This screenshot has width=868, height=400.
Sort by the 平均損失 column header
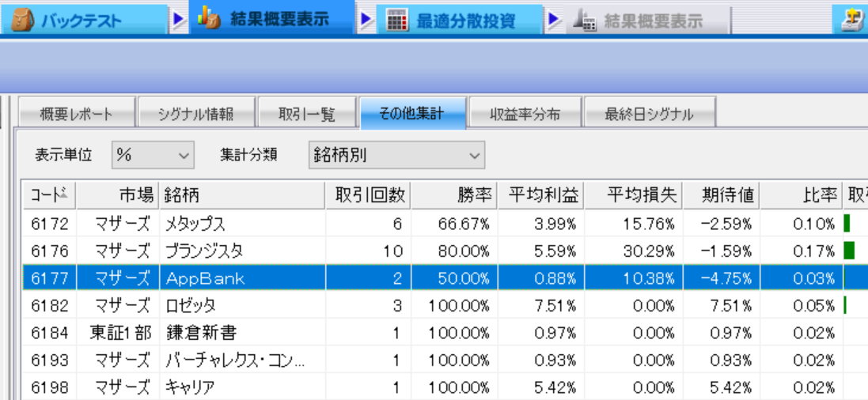point(633,194)
